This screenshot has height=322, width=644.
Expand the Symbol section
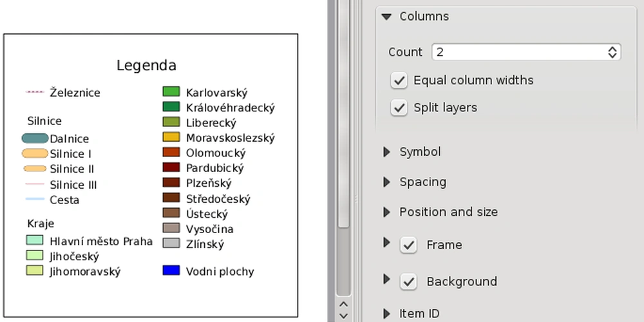386,152
